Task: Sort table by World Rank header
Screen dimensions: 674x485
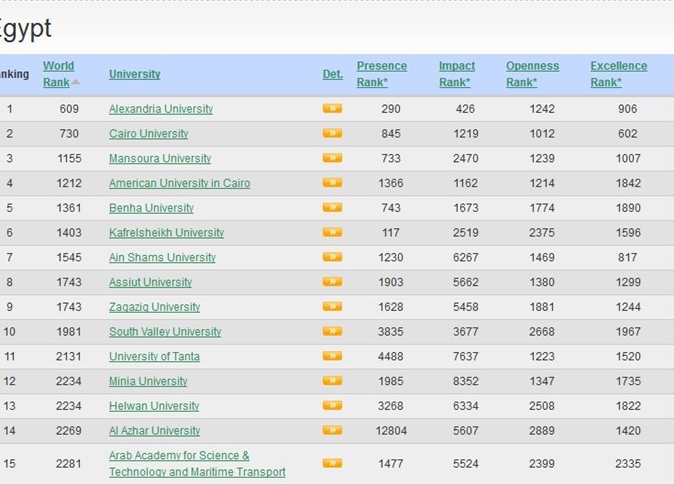Action: pyautogui.click(x=58, y=74)
